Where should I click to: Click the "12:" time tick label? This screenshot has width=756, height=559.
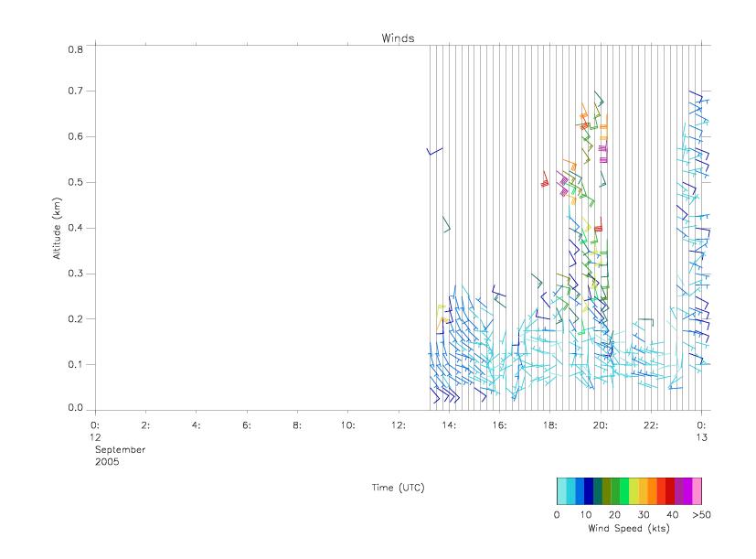[x=399, y=425]
